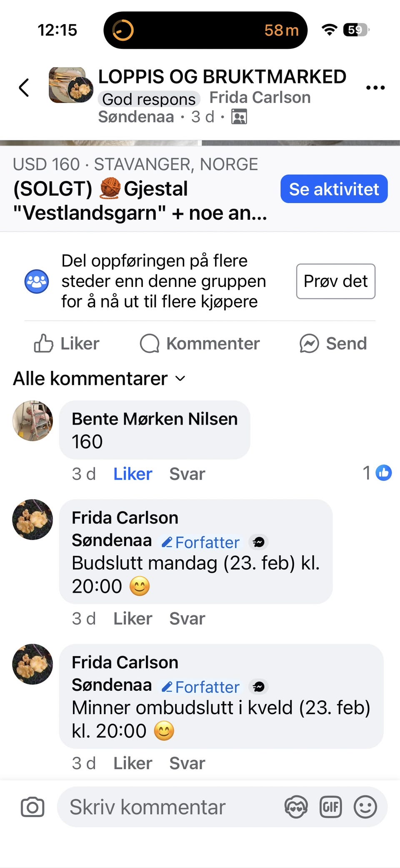Tap the back arrow in header

click(24, 88)
